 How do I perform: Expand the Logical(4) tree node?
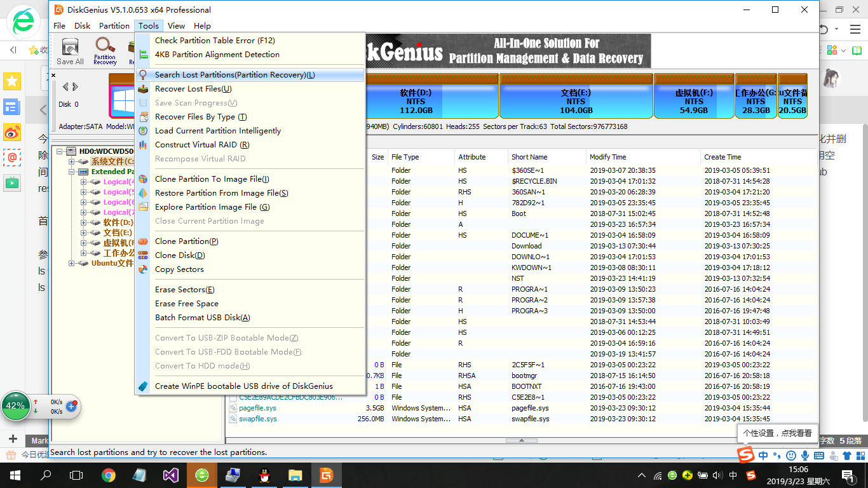pyautogui.click(x=84, y=182)
